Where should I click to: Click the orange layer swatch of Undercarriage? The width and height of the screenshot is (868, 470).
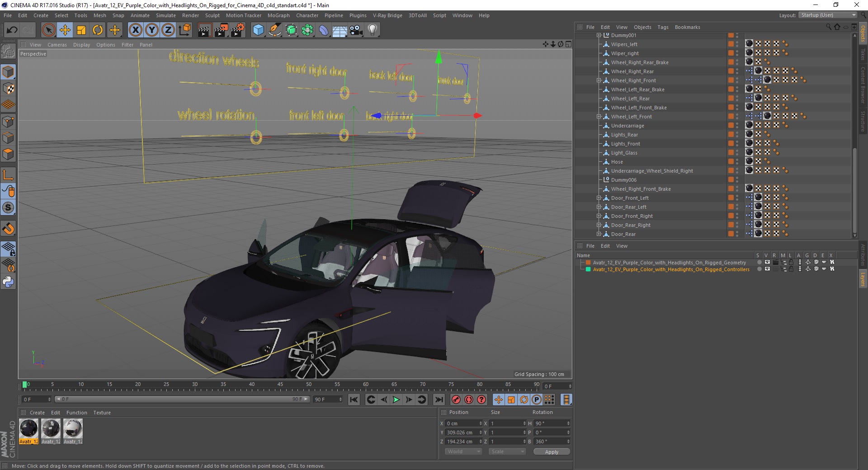click(x=731, y=125)
